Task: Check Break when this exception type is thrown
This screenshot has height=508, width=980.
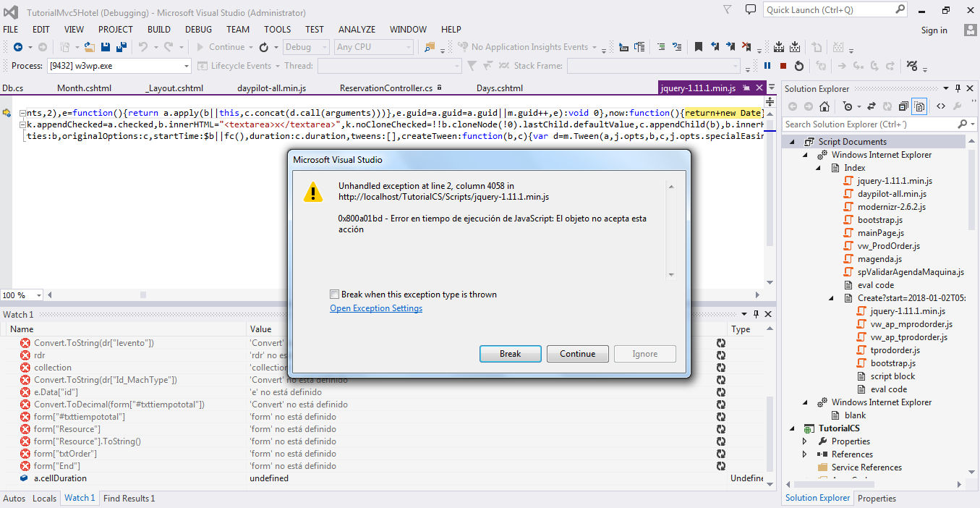Action: [x=334, y=295]
